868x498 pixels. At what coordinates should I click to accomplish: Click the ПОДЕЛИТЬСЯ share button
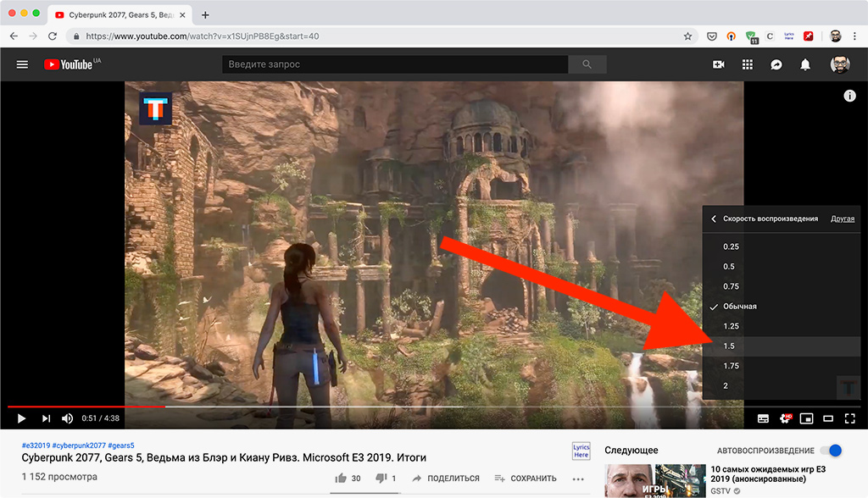coord(446,479)
